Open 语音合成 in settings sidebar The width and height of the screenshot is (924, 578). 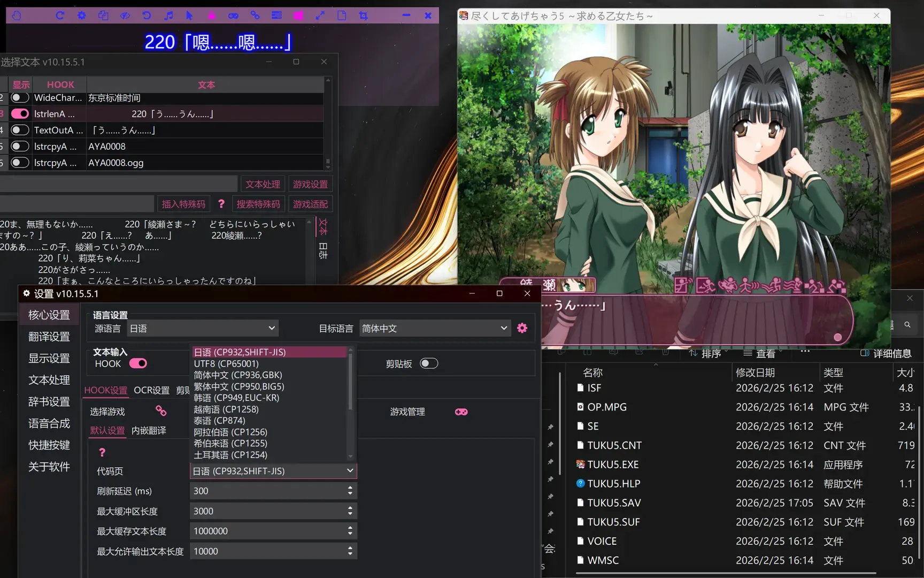point(49,423)
